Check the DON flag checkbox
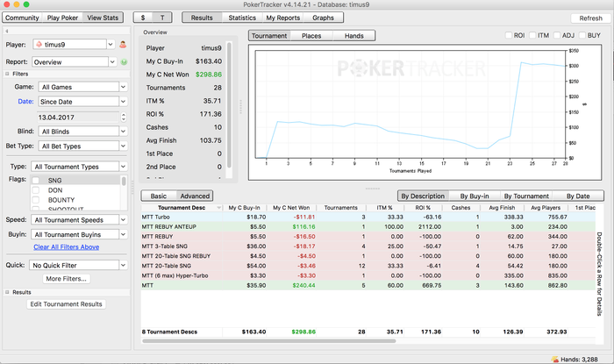 (x=36, y=190)
